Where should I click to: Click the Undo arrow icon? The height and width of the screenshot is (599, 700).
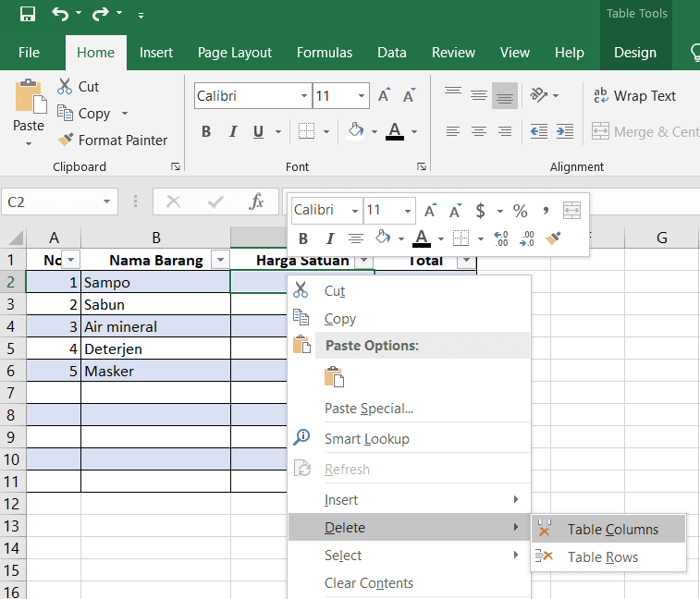60,14
